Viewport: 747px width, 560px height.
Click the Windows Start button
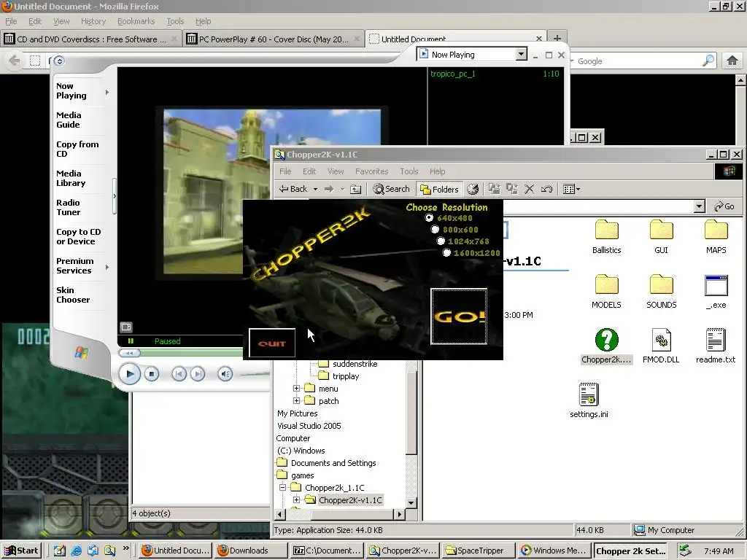click(21, 551)
